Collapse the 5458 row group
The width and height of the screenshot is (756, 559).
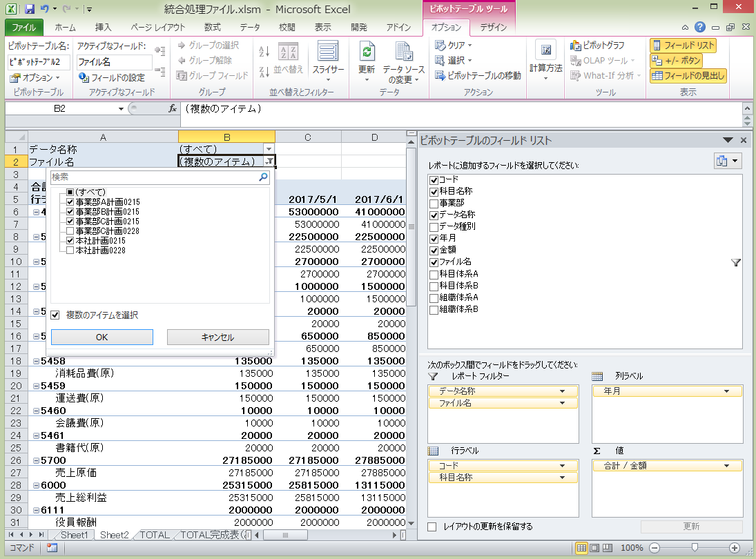click(x=36, y=361)
